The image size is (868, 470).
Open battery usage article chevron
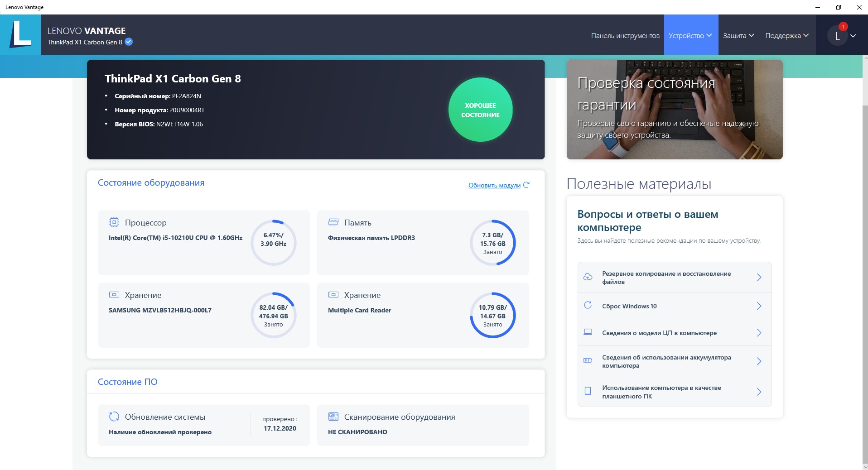point(759,361)
